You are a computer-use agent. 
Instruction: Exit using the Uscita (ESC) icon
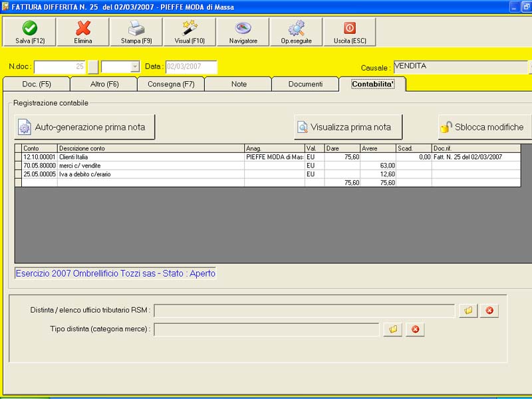click(350, 32)
